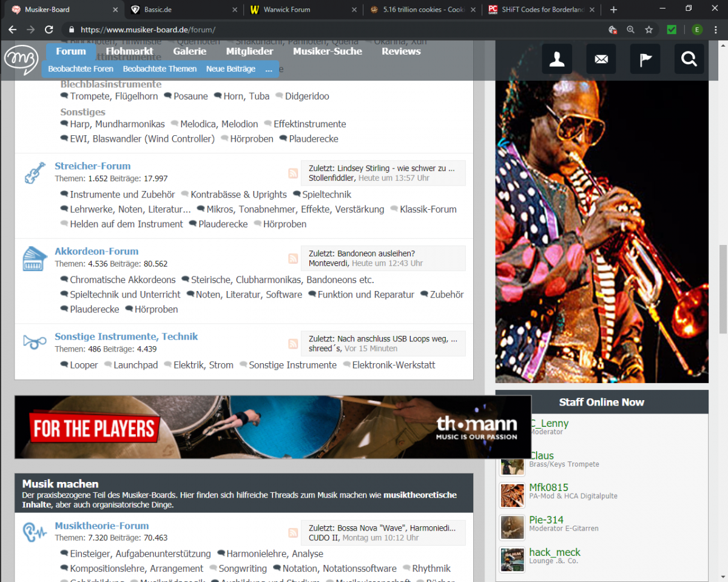Open staff member Mfk0815 profile
Image resolution: width=728 pixels, height=582 pixels.
(548, 487)
